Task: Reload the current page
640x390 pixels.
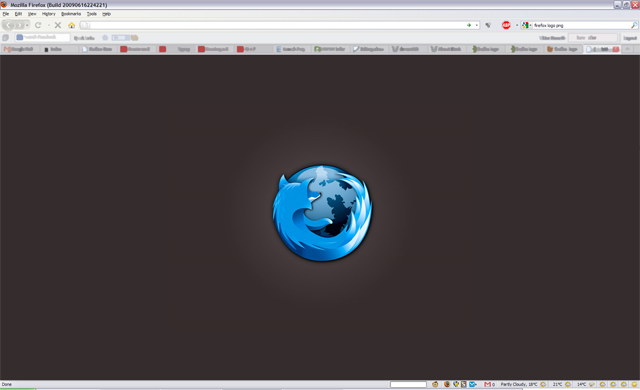Action: (38, 25)
